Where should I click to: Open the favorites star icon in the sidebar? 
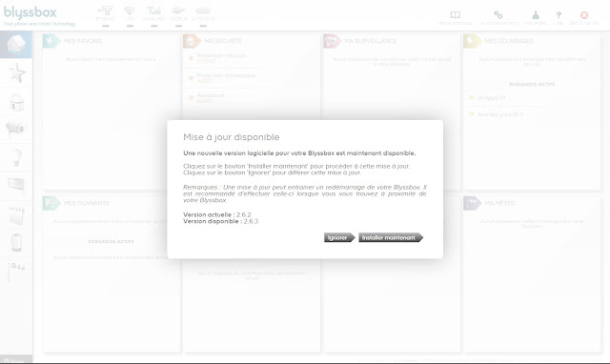tap(17, 72)
